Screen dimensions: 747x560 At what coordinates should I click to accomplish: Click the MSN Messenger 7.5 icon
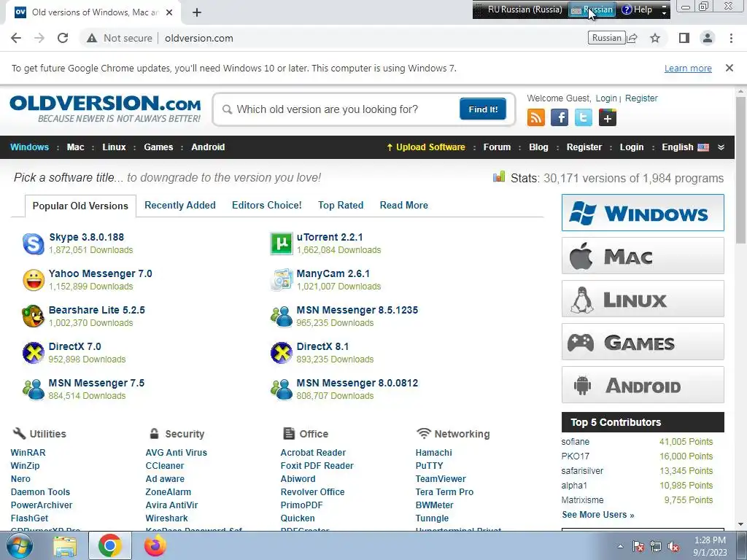pos(34,389)
